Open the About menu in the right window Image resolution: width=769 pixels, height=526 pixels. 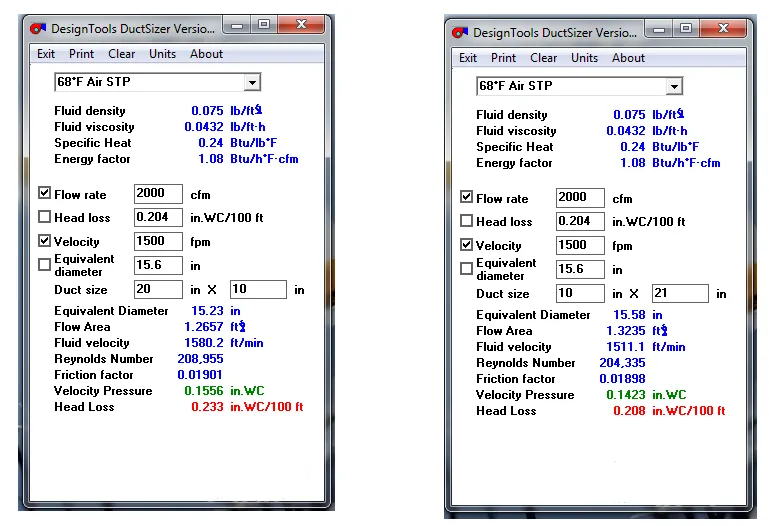pyautogui.click(x=628, y=58)
